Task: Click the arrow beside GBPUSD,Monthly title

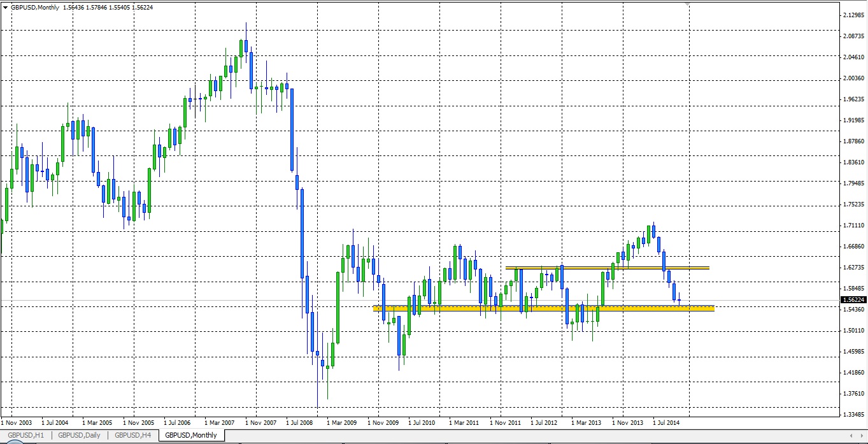Action: pyautogui.click(x=6, y=7)
